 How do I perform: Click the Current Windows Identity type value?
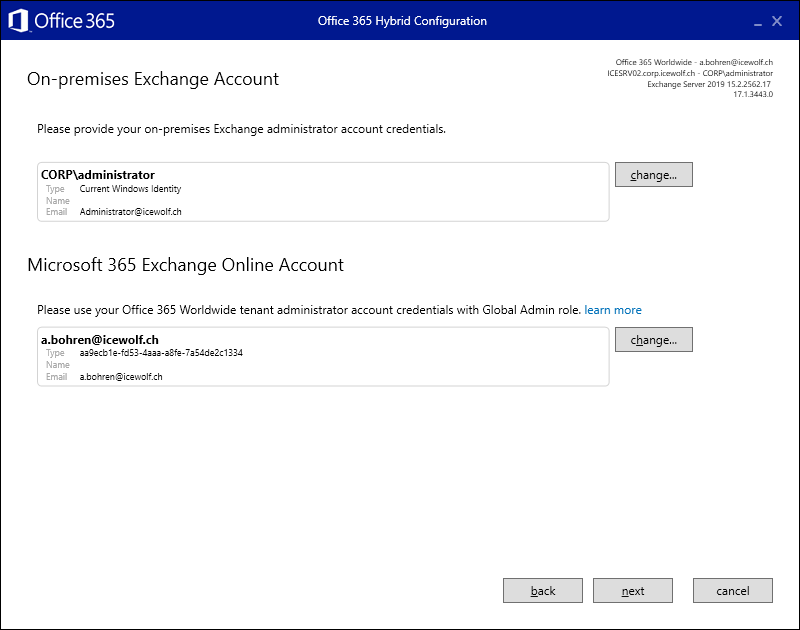pos(130,189)
